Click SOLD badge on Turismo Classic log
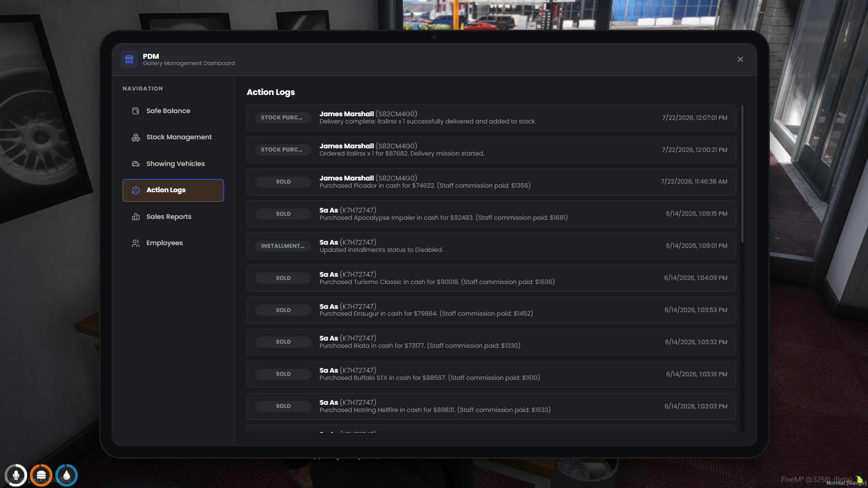The width and height of the screenshot is (868, 488). pyautogui.click(x=283, y=278)
